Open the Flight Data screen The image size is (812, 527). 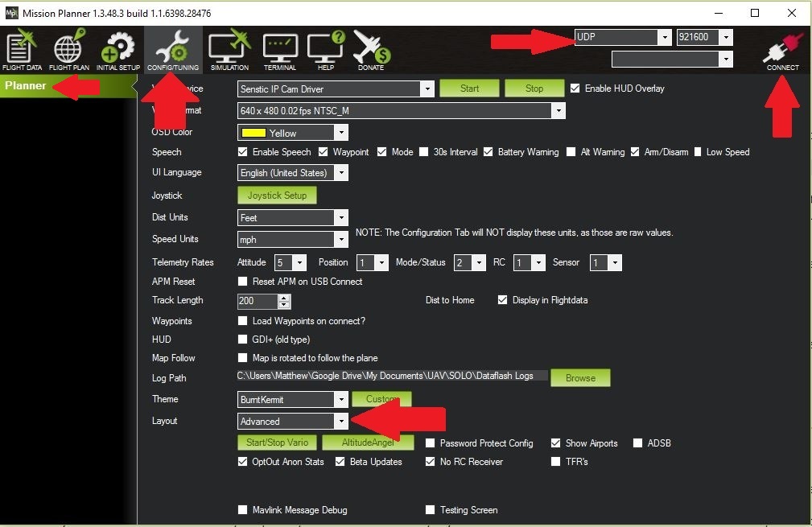coord(20,50)
